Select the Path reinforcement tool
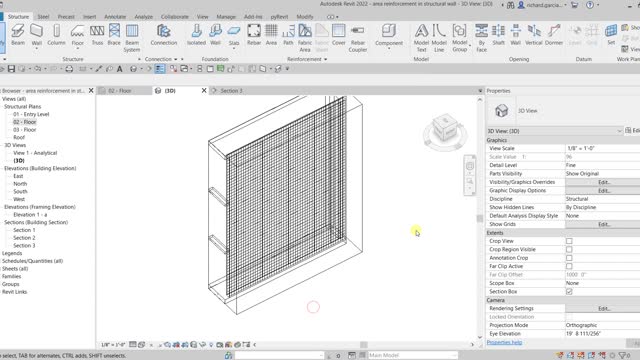 point(288,35)
